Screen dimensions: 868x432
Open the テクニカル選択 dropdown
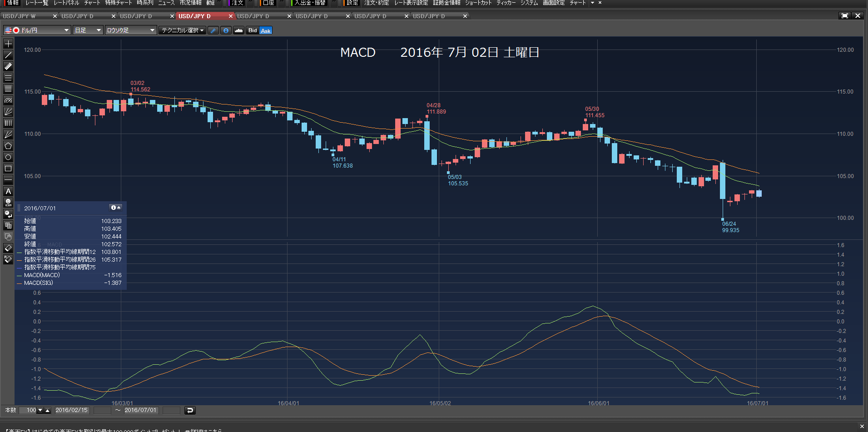(183, 30)
